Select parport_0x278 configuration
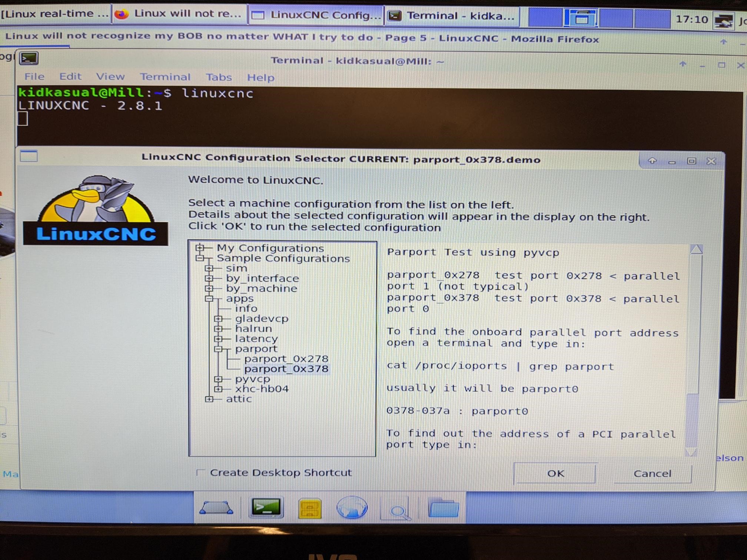747x560 pixels. 286,359
